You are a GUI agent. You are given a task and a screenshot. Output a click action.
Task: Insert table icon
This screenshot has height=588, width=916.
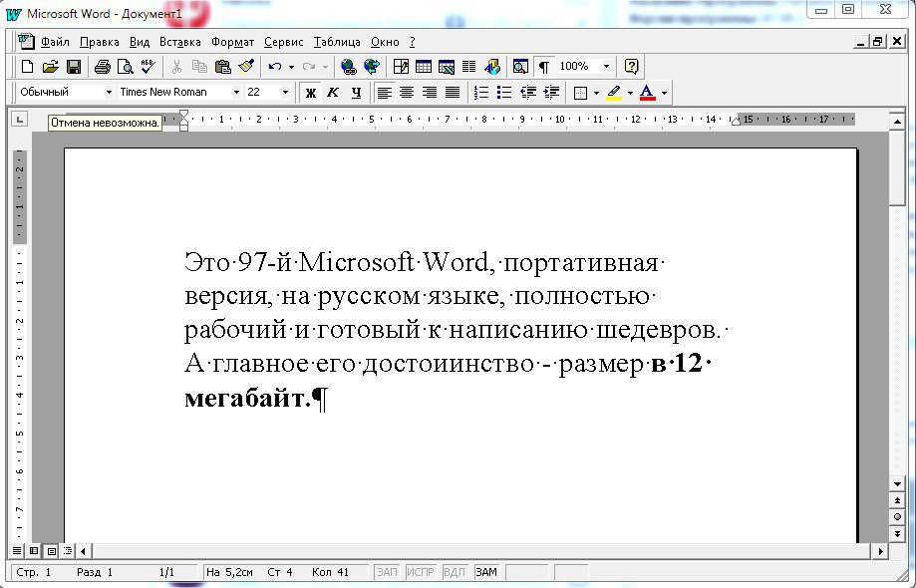click(424, 67)
